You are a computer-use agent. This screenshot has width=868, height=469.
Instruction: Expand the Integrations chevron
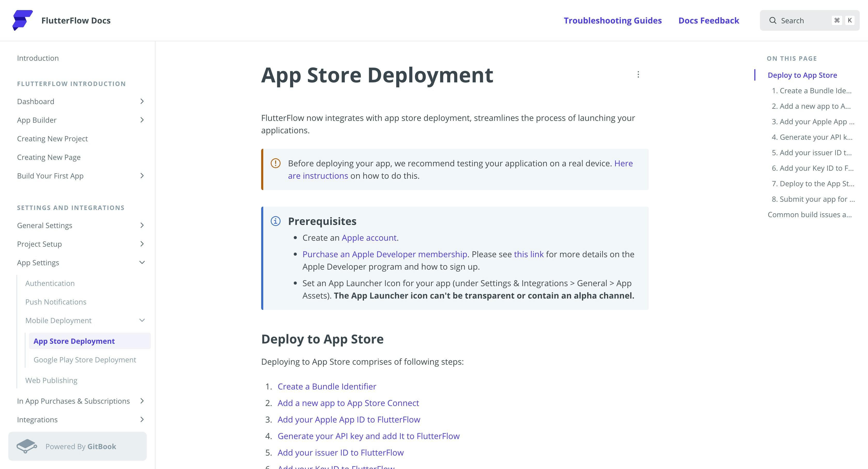pyautogui.click(x=142, y=419)
